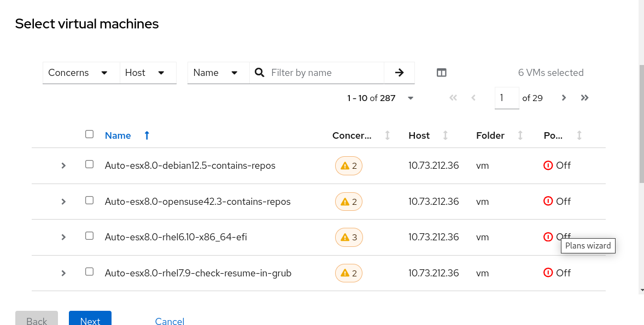Click the sort icon on Host column
The width and height of the screenshot is (644, 325).
click(445, 135)
